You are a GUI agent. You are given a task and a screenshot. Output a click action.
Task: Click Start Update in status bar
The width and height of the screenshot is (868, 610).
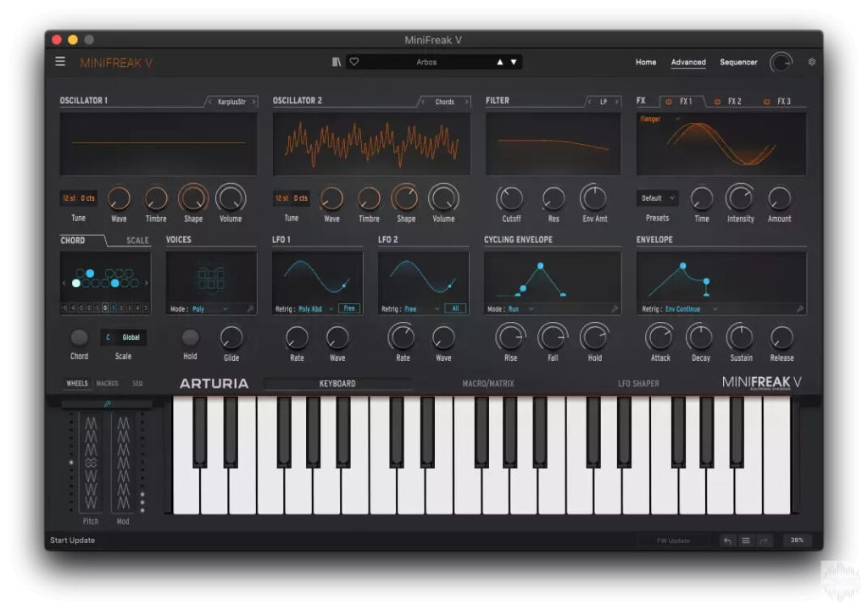pos(73,541)
